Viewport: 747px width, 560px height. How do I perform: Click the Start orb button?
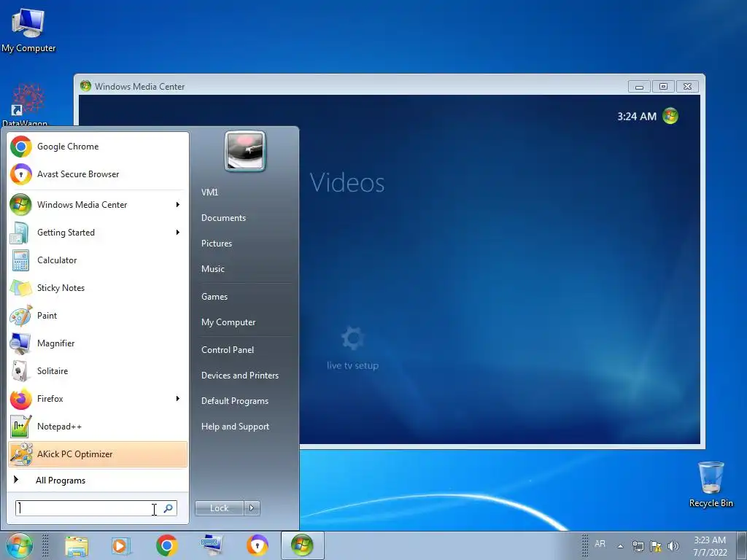[x=20, y=545]
